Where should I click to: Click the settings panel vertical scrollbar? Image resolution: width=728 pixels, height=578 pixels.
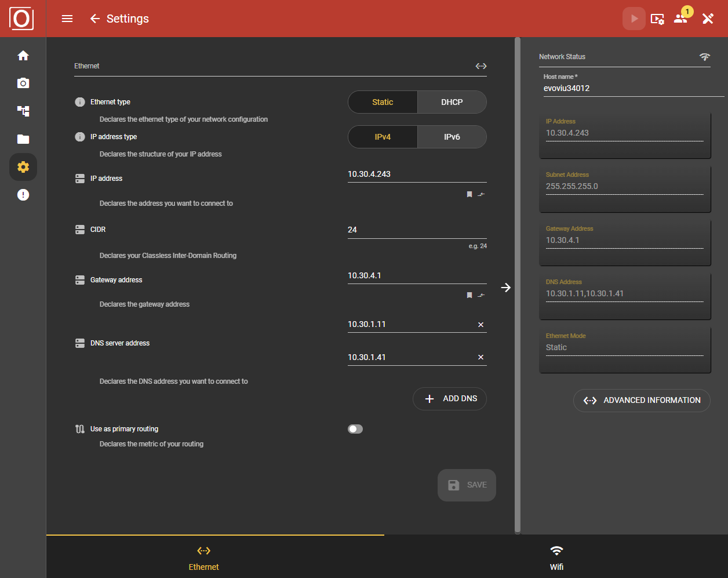tap(518, 284)
